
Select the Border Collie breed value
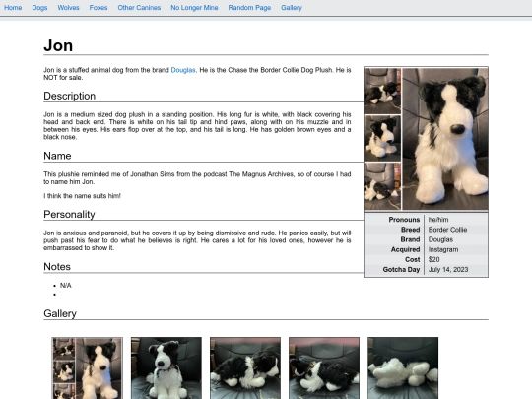pyautogui.click(x=447, y=230)
